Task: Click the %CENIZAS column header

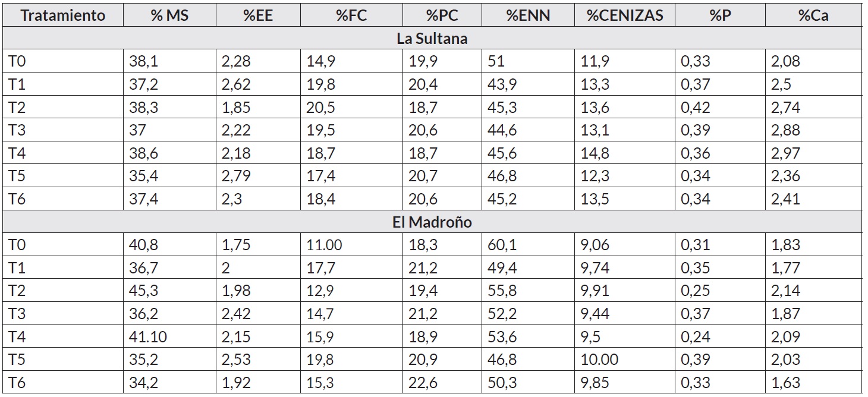Action: [x=624, y=15]
